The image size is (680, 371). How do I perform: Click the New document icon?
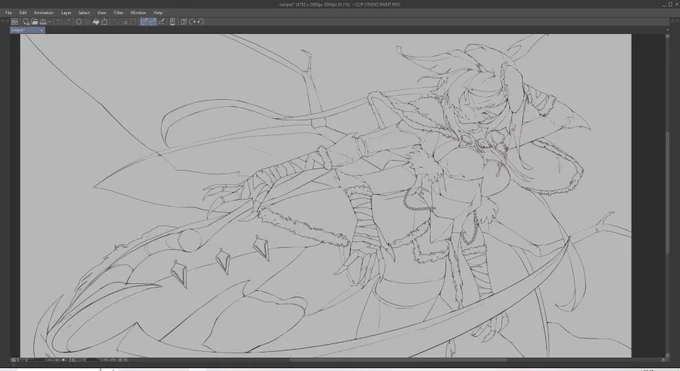(x=26, y=22)
